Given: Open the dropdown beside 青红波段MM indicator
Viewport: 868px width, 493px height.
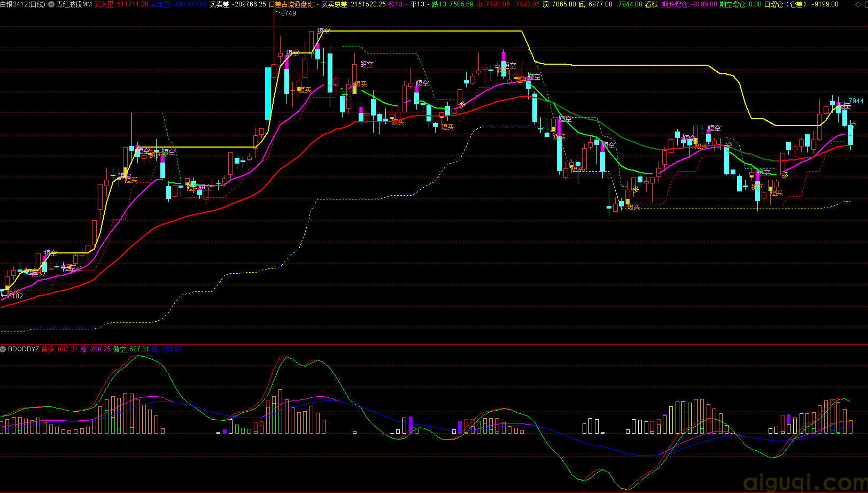Looking at the screenshot, I should (51, 4).
